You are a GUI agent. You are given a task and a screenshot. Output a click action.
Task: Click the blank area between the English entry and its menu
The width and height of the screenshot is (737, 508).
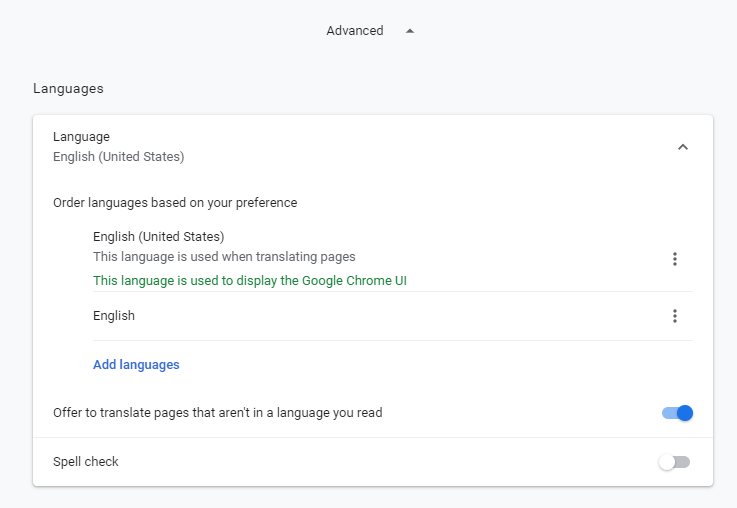tap(400, 316)
